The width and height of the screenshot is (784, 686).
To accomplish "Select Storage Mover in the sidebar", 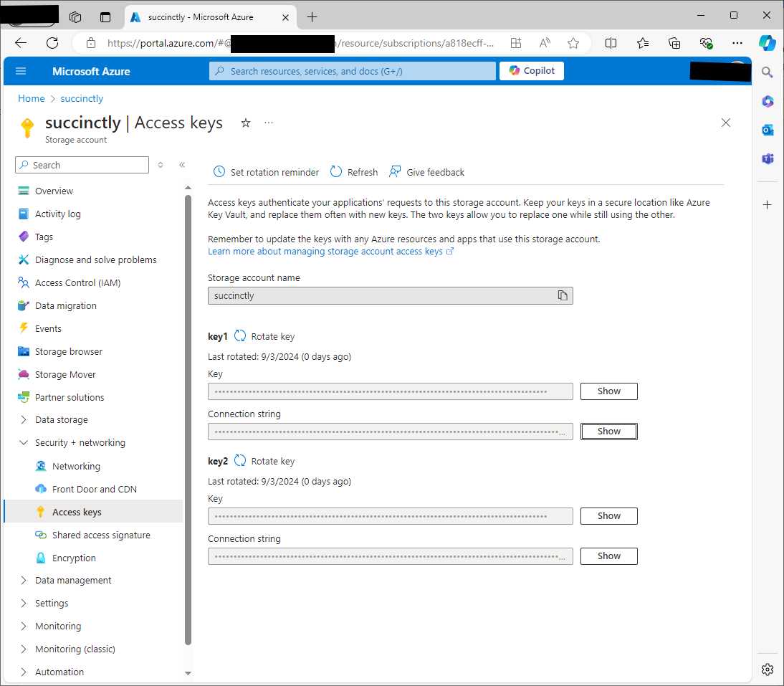I will click(65, 374).
